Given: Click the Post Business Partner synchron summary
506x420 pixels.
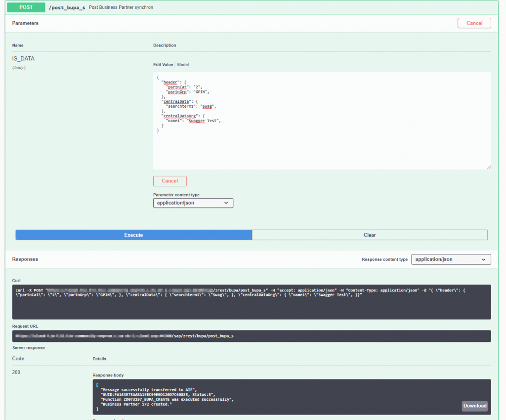Looking at the screenshot, I should pos(121,7).
